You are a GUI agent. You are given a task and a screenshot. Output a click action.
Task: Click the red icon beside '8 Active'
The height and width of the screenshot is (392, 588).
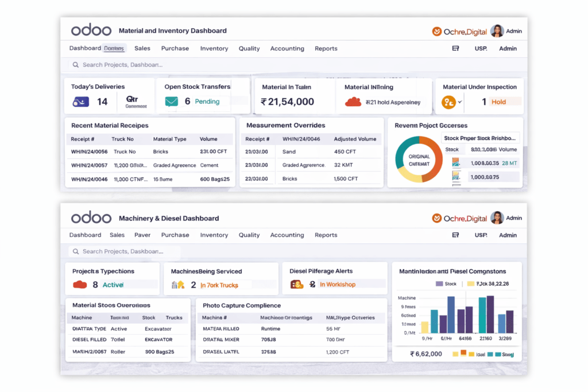pyautogui.click(x=80, y=285)
